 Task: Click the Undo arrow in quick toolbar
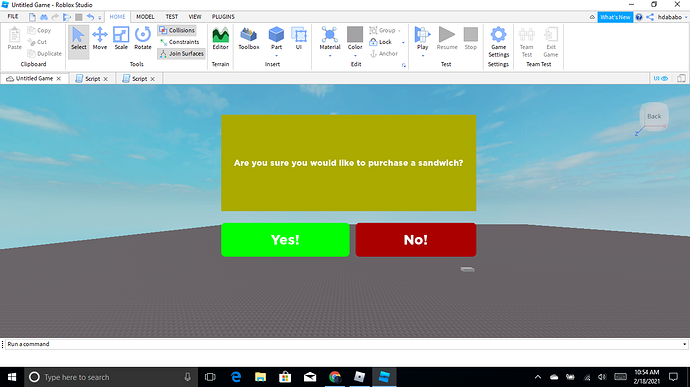tap(90, 17)
